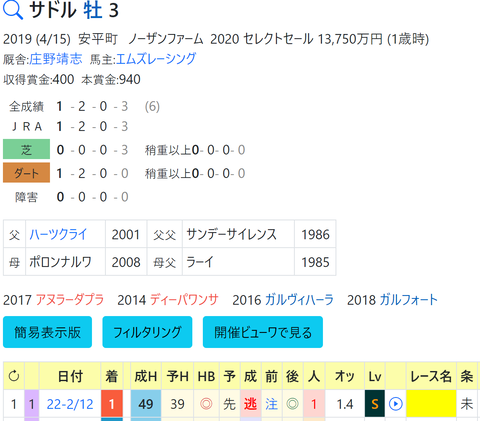The height and width of the screenshot is (421, 480).
Task: Click the 49 value in 成H column
Action: tap(146, 404)
